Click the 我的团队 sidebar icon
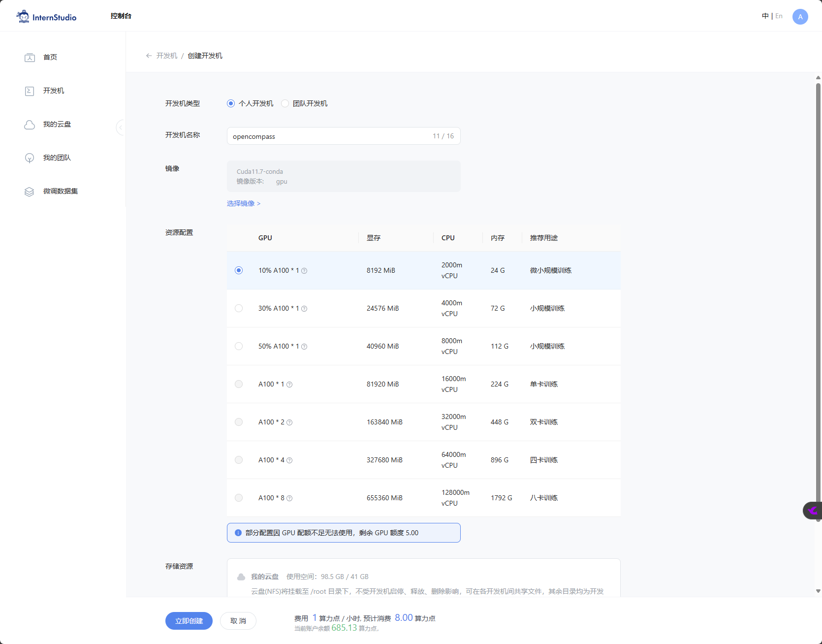 [x=30, y=158]
